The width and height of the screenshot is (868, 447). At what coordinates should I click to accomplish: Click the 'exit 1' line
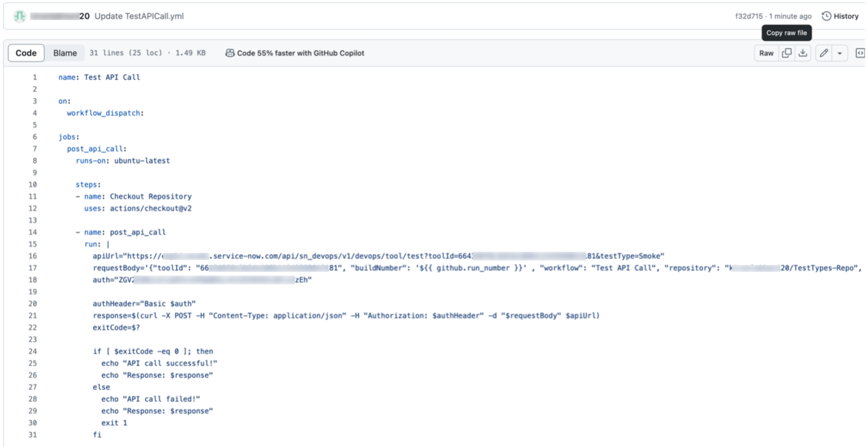(x=114, y=423)
